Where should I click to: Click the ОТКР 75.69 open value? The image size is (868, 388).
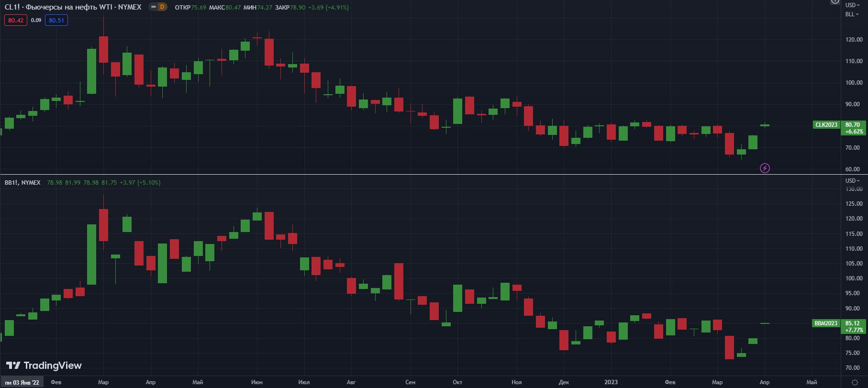click(190, 8)
